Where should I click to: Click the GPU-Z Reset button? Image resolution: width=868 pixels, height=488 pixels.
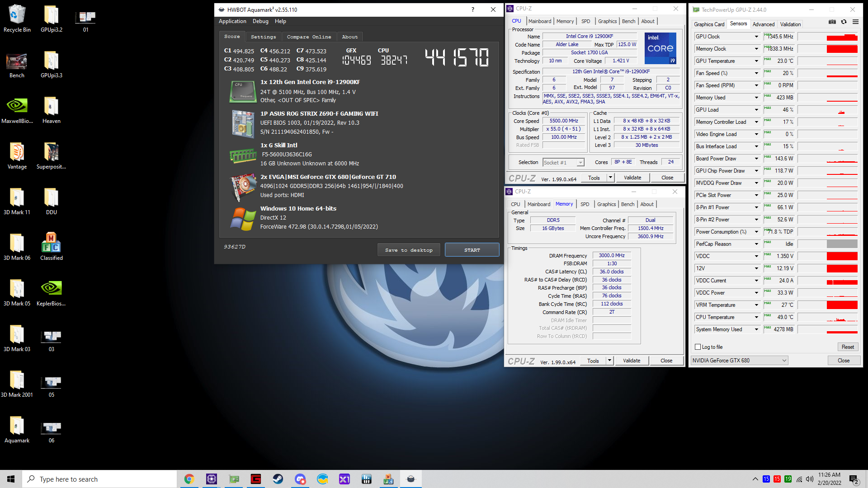click(848, 347)
